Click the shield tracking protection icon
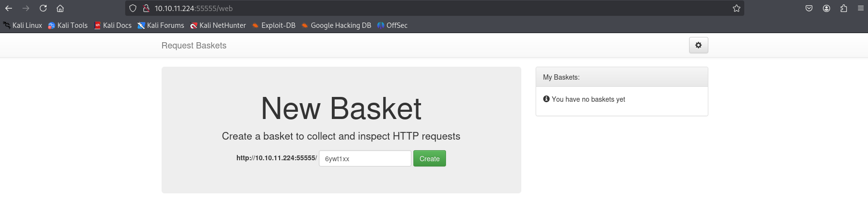 click(133, 8)
